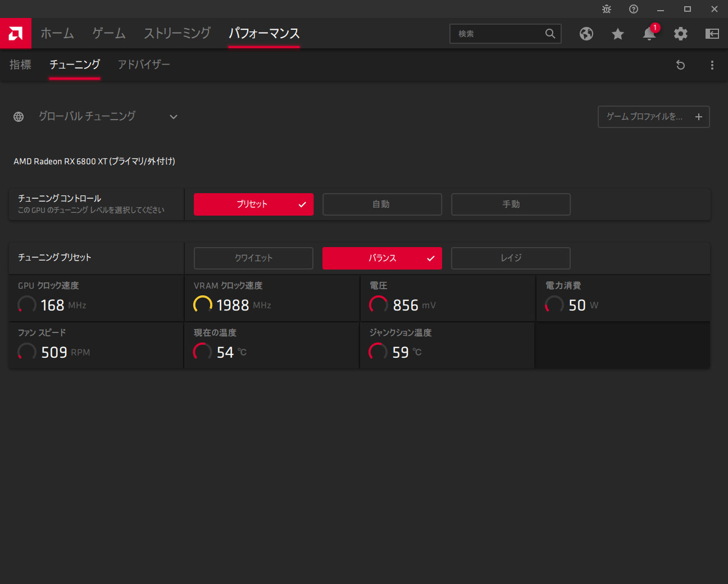
Task: Choose the クワイエット preset
Action: pos(253,258)
